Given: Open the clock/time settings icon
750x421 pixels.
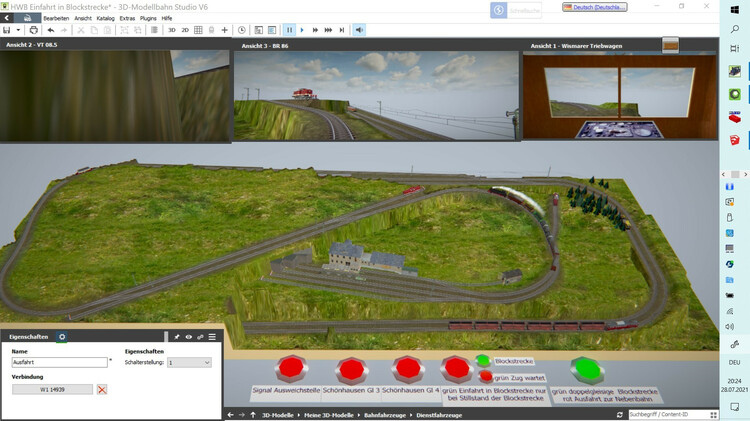Looking at the screenshot, I should (x=241, y=30).
